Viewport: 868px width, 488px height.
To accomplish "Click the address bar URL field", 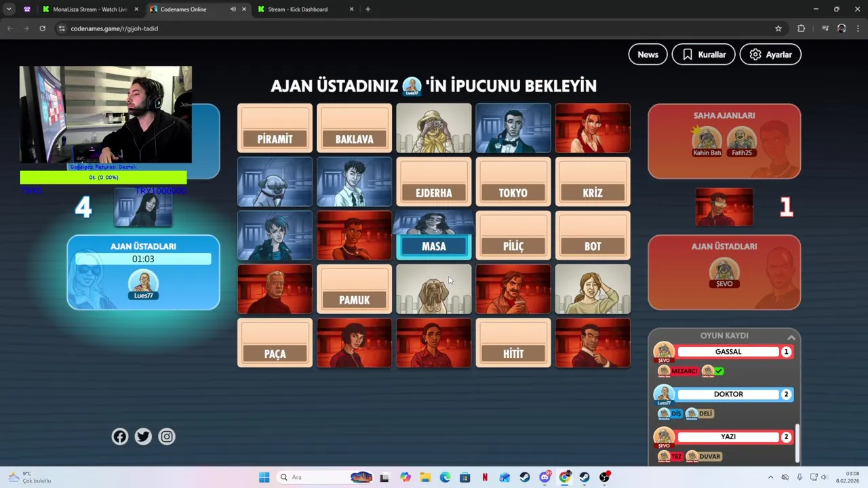I will pyautogui.click(x=414, y=28).
